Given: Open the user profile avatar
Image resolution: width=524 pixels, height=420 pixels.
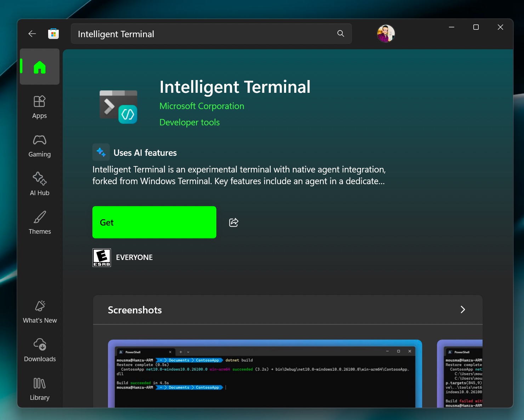Looking at the screenshot, I should click(386, 34).
